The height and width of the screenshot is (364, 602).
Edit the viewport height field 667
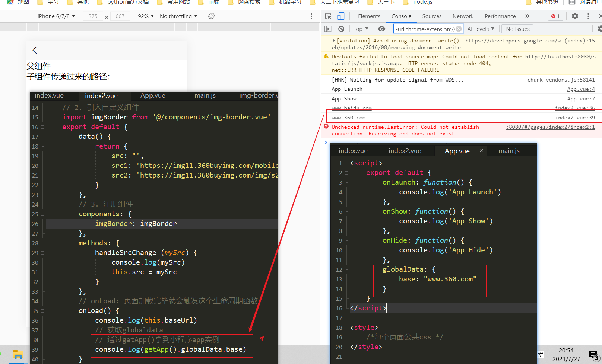tap(120, 16)
